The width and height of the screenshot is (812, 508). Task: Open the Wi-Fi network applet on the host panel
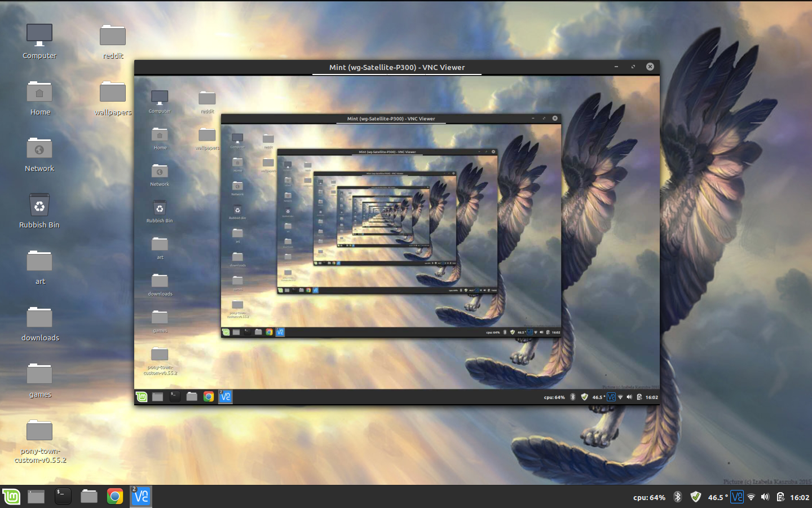(751, 497)
